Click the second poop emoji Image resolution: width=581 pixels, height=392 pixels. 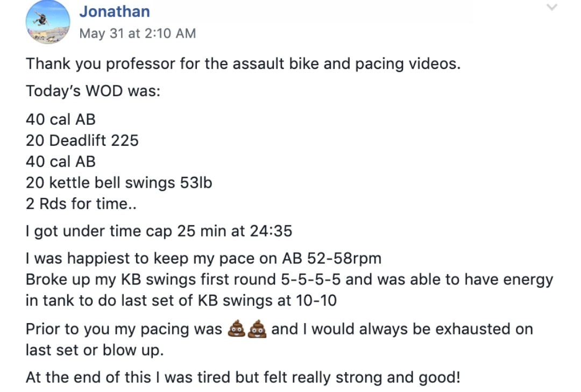click(x=258, y=329)
